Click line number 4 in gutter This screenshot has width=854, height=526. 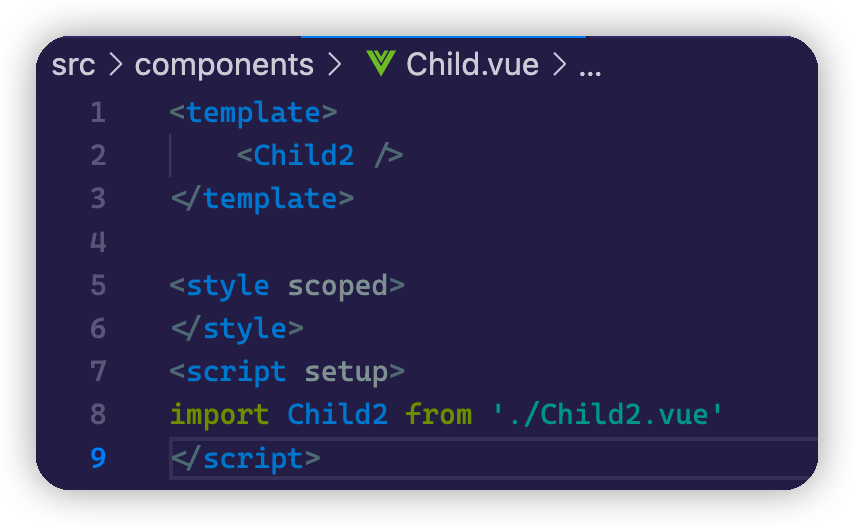(x=97, y=242)
